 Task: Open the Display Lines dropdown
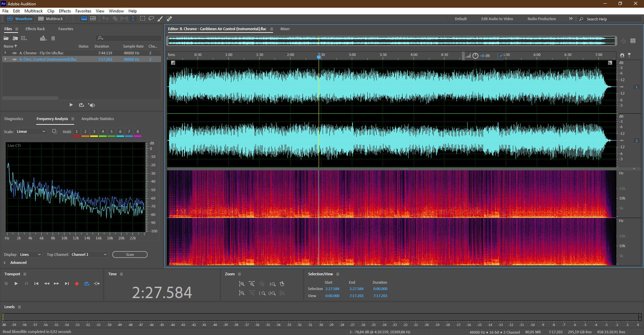[x=30, y=255]
